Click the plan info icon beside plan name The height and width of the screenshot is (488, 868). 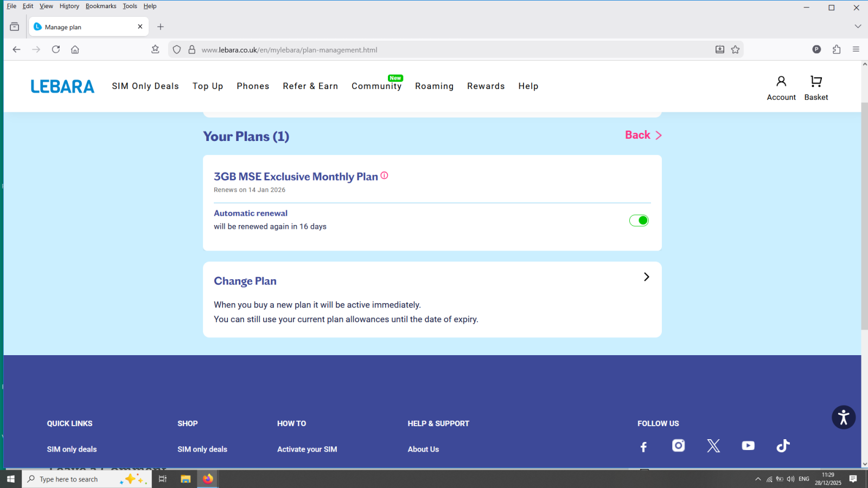coord(384,176)
